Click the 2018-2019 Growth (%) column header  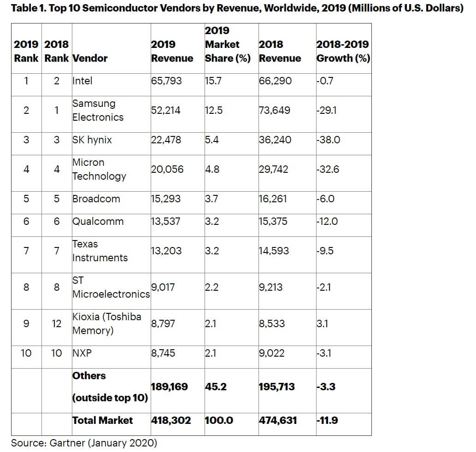click(343, 51)
